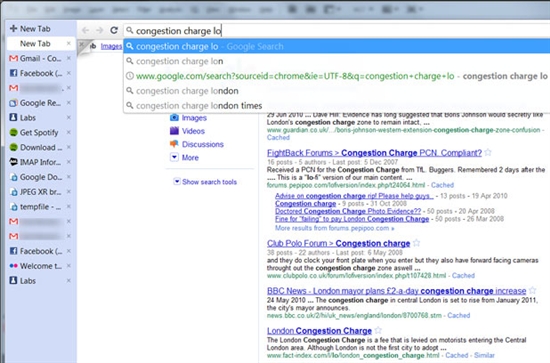Star the FightBack Forums result
The image size is (550, 363).
[x=488, y=153]
